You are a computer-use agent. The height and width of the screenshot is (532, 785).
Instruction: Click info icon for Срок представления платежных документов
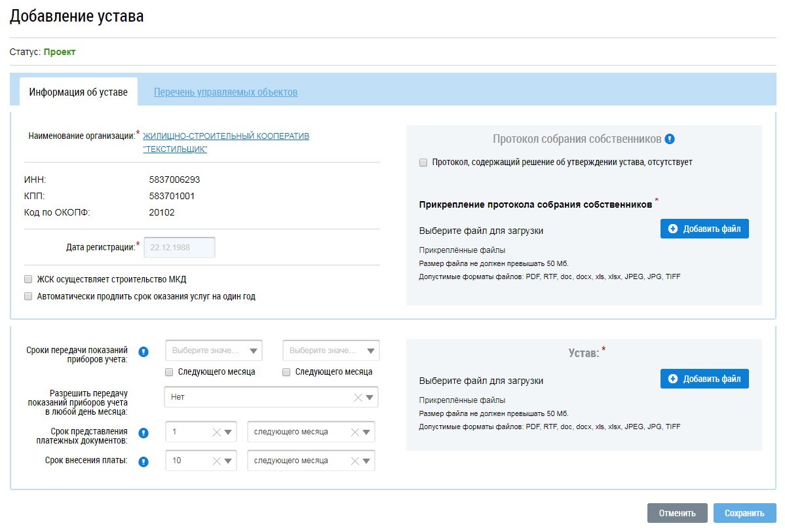pyautogui.click(x=144, y=433)
